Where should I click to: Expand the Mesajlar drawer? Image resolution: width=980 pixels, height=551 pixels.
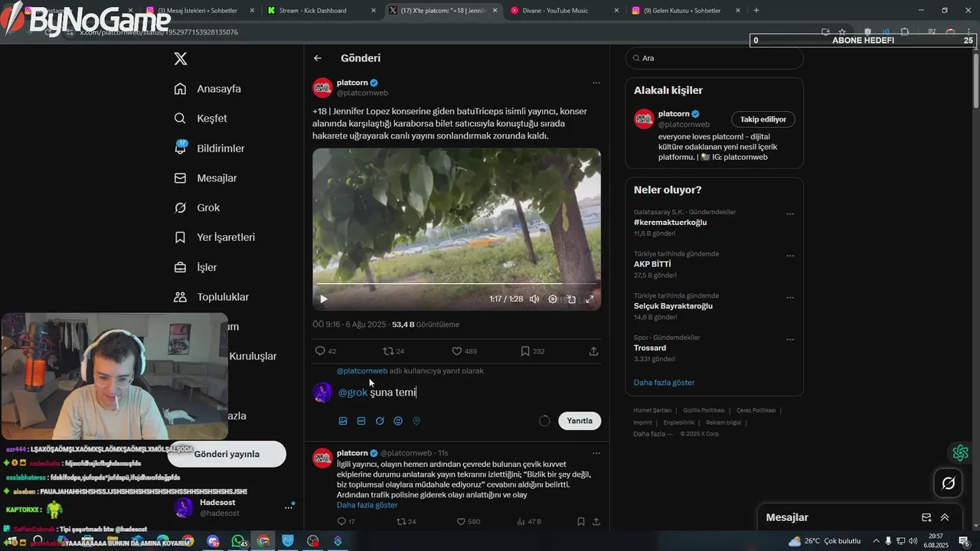click(945, 517)
